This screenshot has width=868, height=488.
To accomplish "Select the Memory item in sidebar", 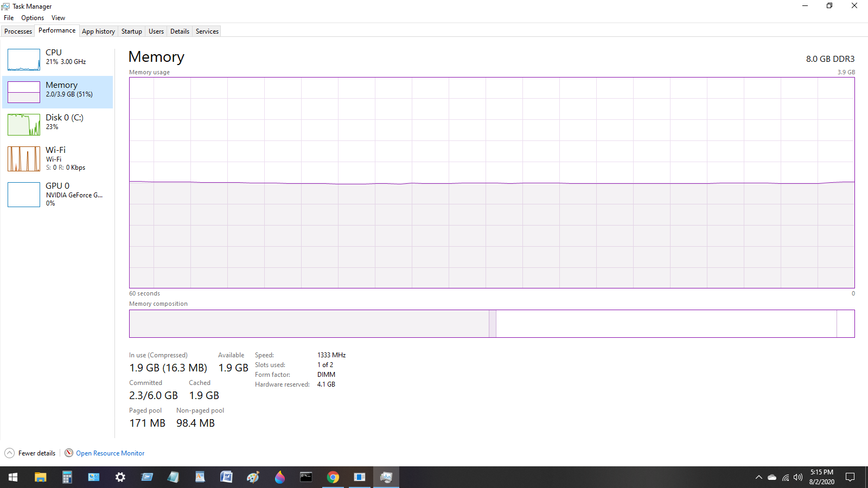I will [x=58, y=92].
